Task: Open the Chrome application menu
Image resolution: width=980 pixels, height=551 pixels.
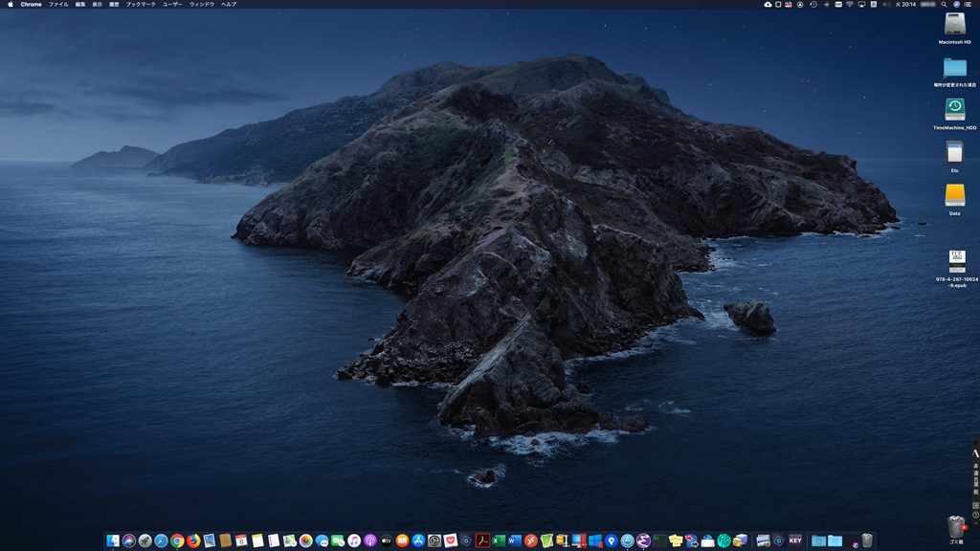Action: click(x=31, y=5)
